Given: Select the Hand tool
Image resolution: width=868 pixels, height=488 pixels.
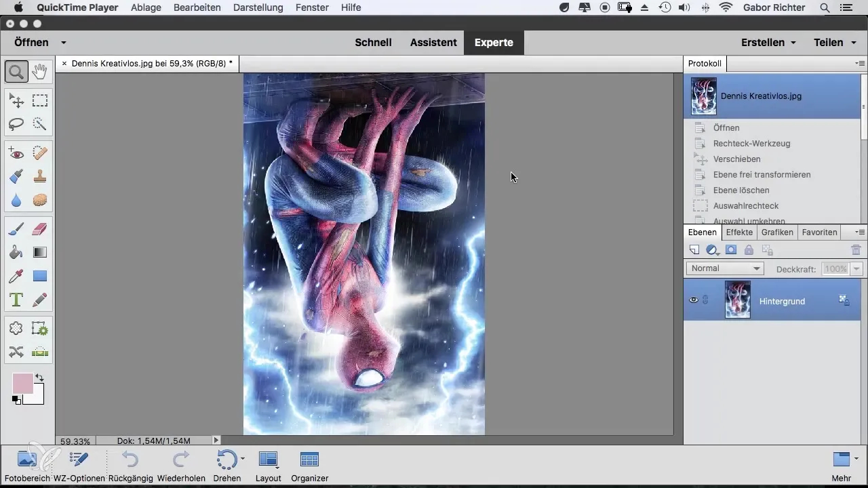Looking at the screenshot, I should click(x=40, y=71).
